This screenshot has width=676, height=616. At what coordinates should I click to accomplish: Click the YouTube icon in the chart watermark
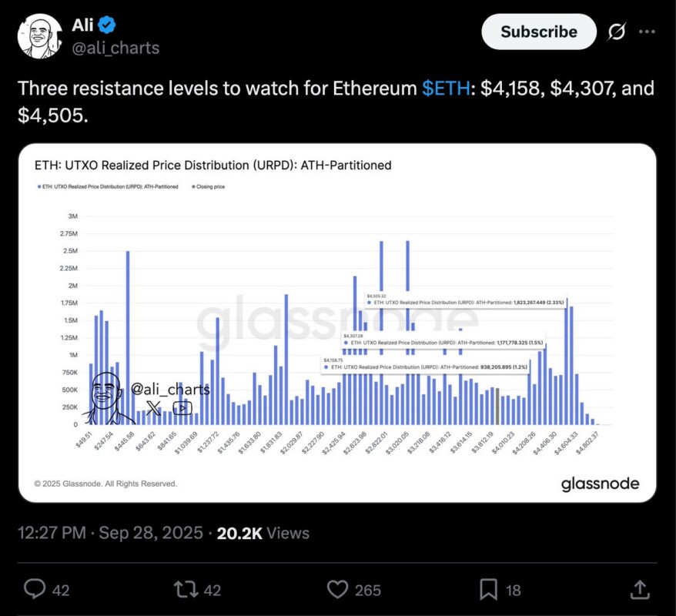[x=182, y=408]
